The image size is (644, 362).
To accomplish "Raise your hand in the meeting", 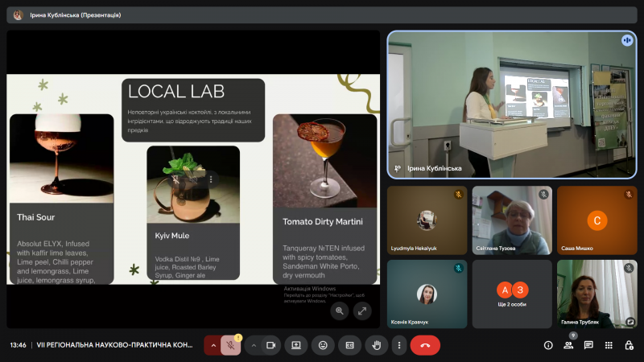I will tap(376, 345).
